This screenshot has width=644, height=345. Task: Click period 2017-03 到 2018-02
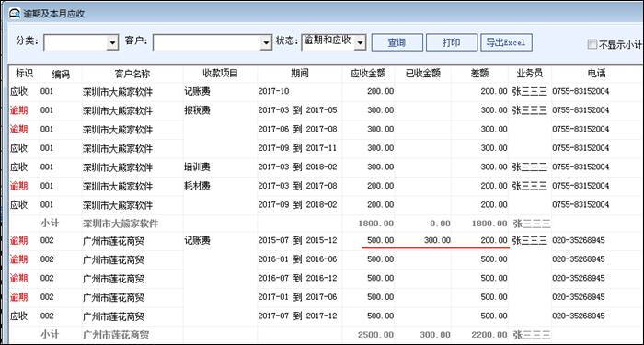(297, 167)
